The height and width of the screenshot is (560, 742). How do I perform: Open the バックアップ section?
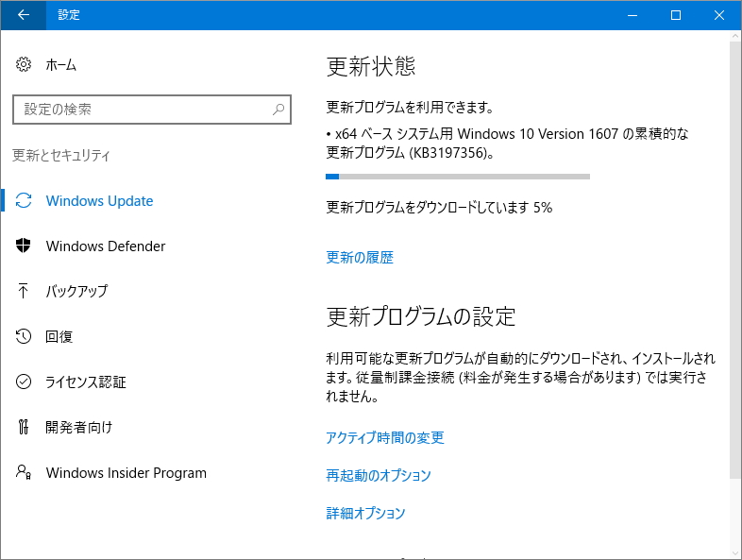[76, 291]
